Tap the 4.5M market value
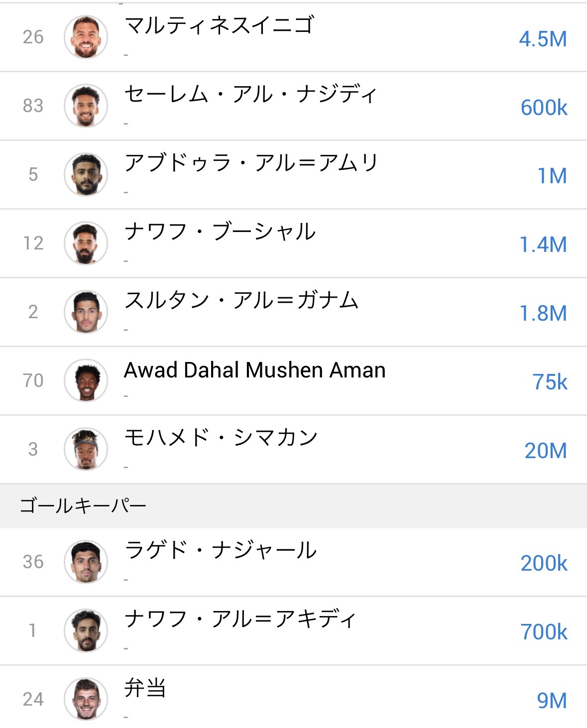The width and height of the screenshot is (587, 728). tap(543, 39)
